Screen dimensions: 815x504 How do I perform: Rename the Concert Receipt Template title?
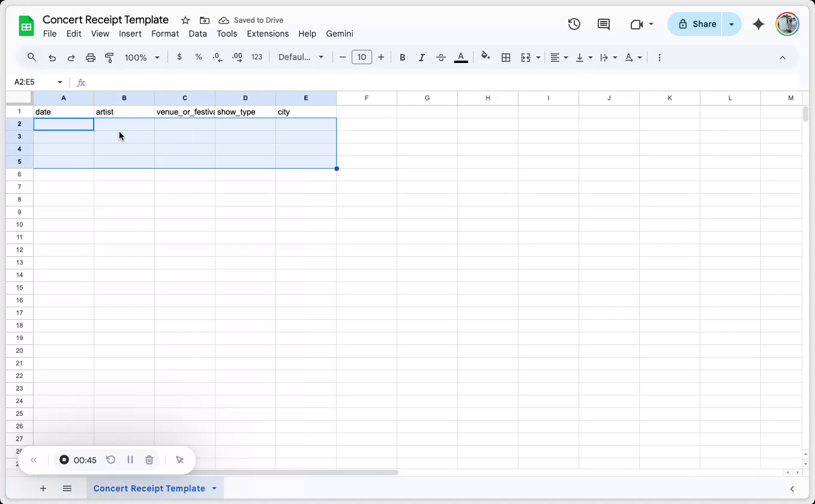pos(106,20)
